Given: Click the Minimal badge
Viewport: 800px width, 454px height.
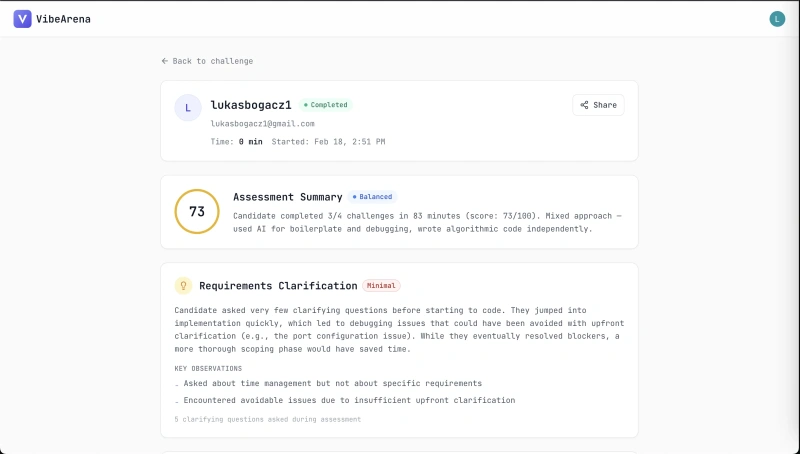Looking at the screenshot, I should (381, 286).
